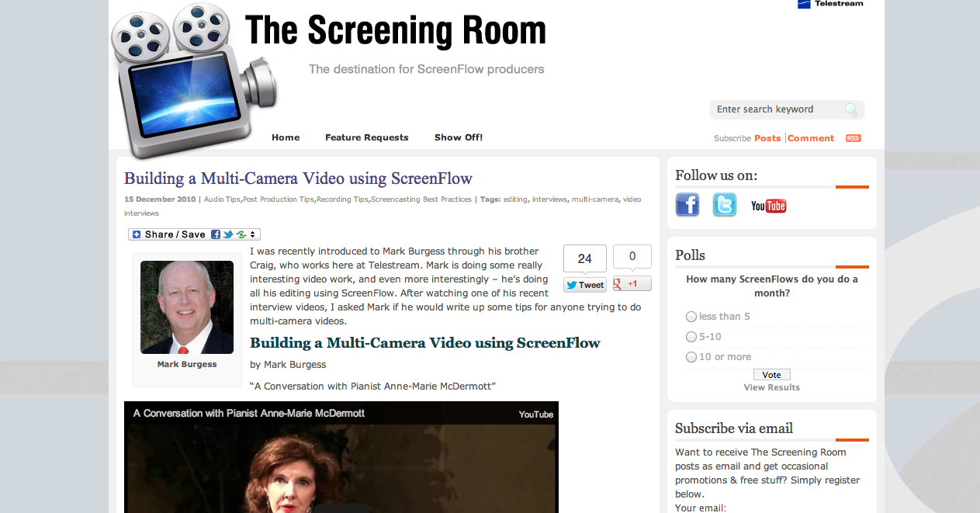The height and width of the screenshot is (513, 980).
Task: Open the Recording Tips category
Action: 342,199
